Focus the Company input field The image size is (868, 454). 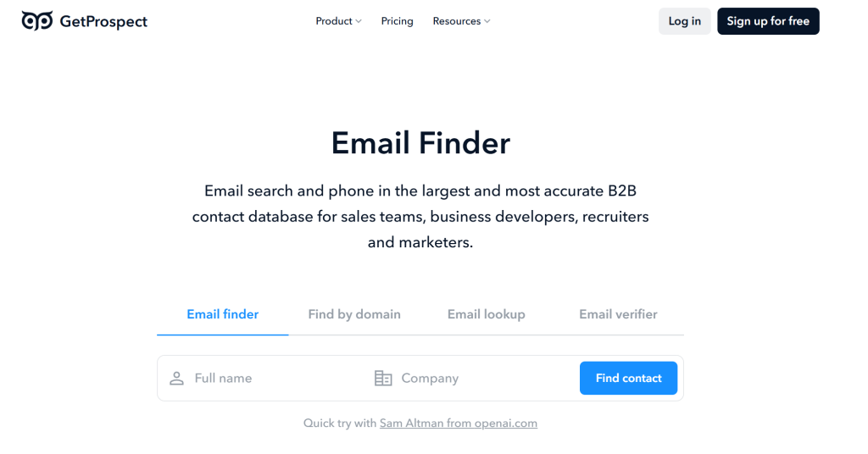[x=483, y=379]
